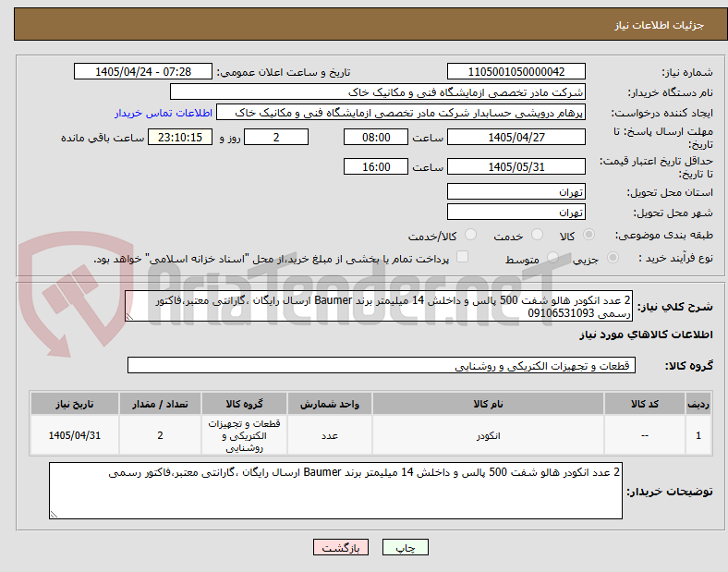Click the general description text area
The image size is (728, 572).
coord(379,307)
